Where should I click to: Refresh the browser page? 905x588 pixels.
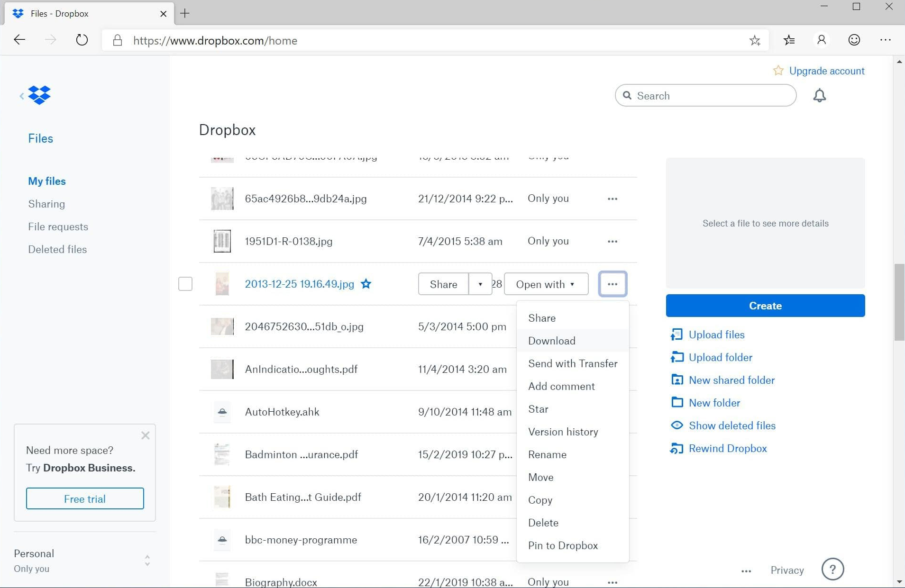[x=82, y=40]
